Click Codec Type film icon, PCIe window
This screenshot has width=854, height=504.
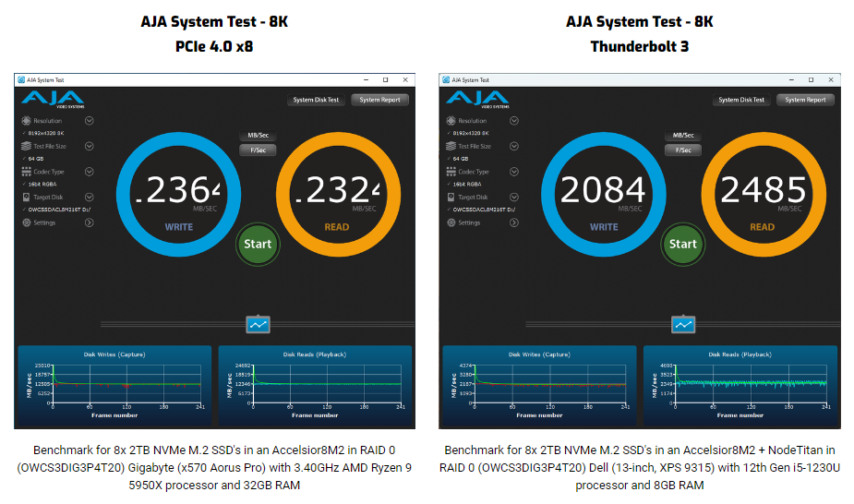[26, 172]
